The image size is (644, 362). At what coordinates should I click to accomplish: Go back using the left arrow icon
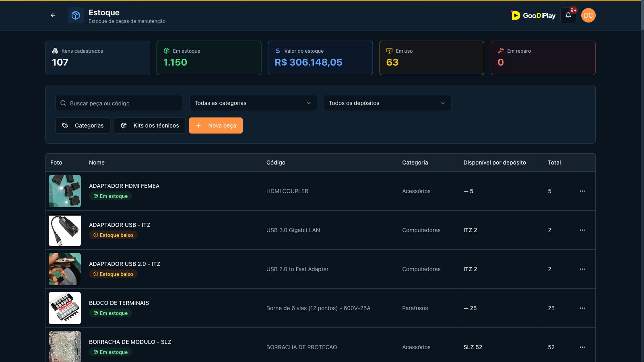click(x=53, y=15)
